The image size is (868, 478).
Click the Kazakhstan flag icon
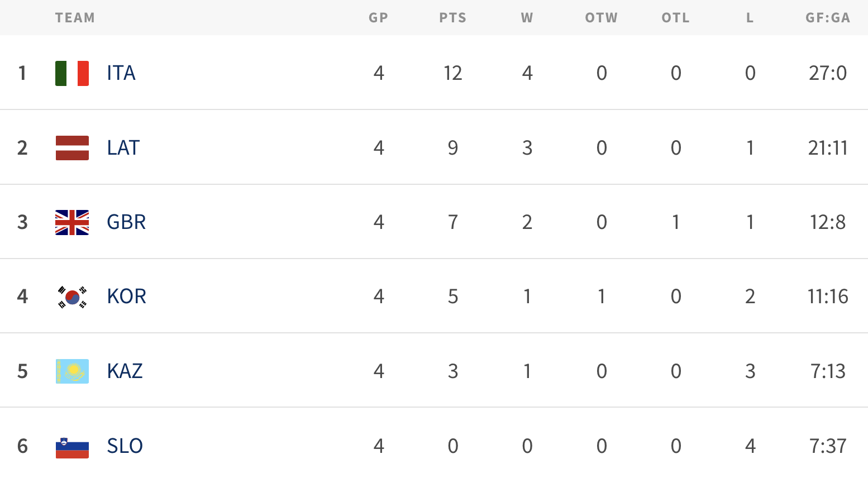click(x=72, y=371)
